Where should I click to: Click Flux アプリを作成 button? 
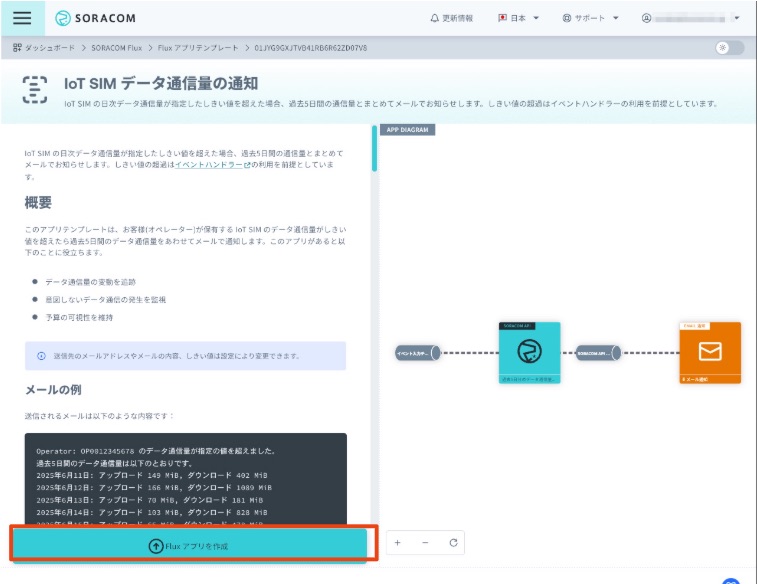pos(190,546)
